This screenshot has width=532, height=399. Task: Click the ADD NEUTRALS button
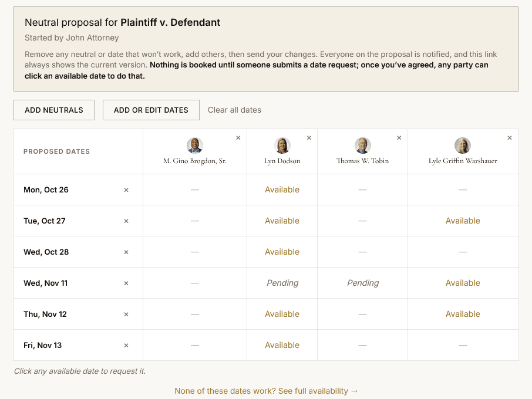click(54, 110)
